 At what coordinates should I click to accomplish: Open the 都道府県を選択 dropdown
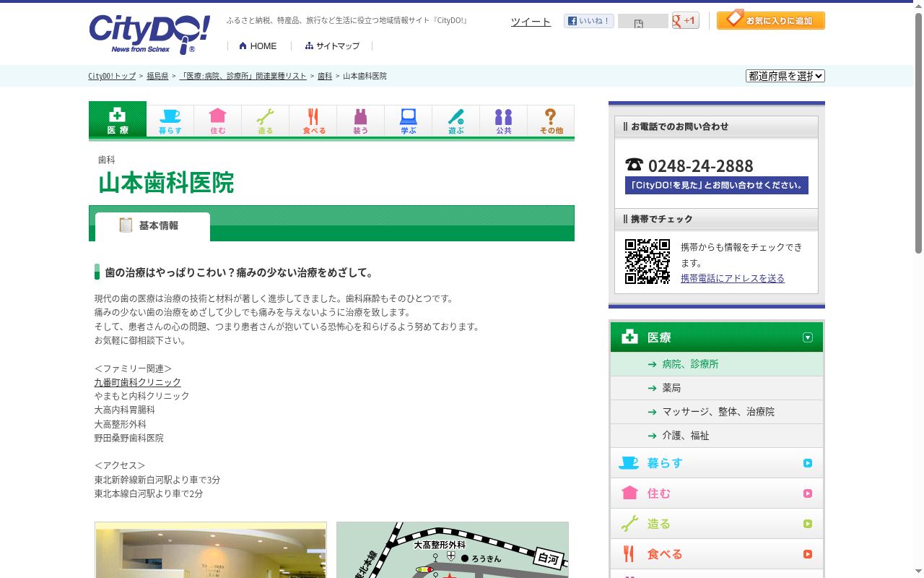click(x=785, y=76)
